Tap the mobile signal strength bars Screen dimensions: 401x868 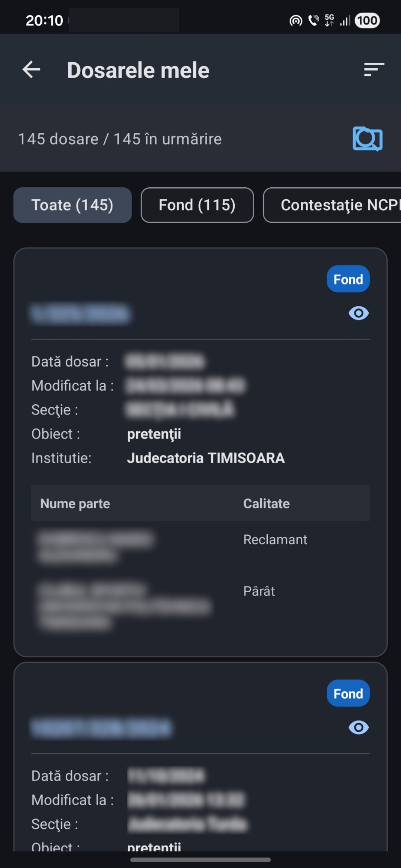345,20
